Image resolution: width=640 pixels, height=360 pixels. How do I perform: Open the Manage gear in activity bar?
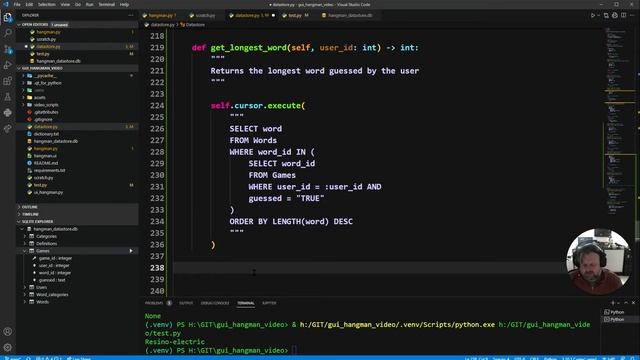(x=7, y=347)
